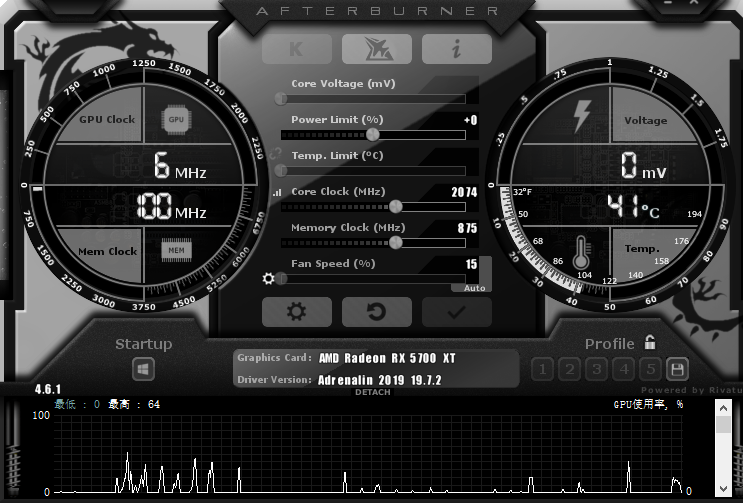This screenshot has height=503, width=743.
Task: Click the GPU usage history graph
Action: (368, 455)
